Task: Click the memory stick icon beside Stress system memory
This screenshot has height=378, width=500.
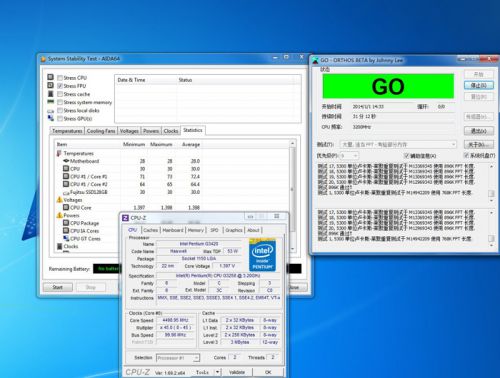Action: pyautogui.click(x=50, y=102)
